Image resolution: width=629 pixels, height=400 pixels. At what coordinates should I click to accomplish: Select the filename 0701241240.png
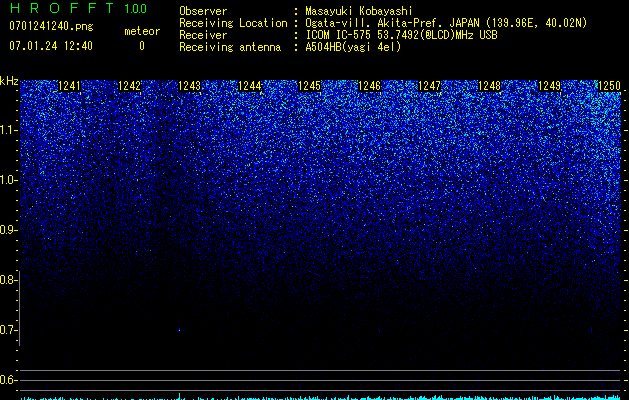pyautogui.click(x=51, y=26)
